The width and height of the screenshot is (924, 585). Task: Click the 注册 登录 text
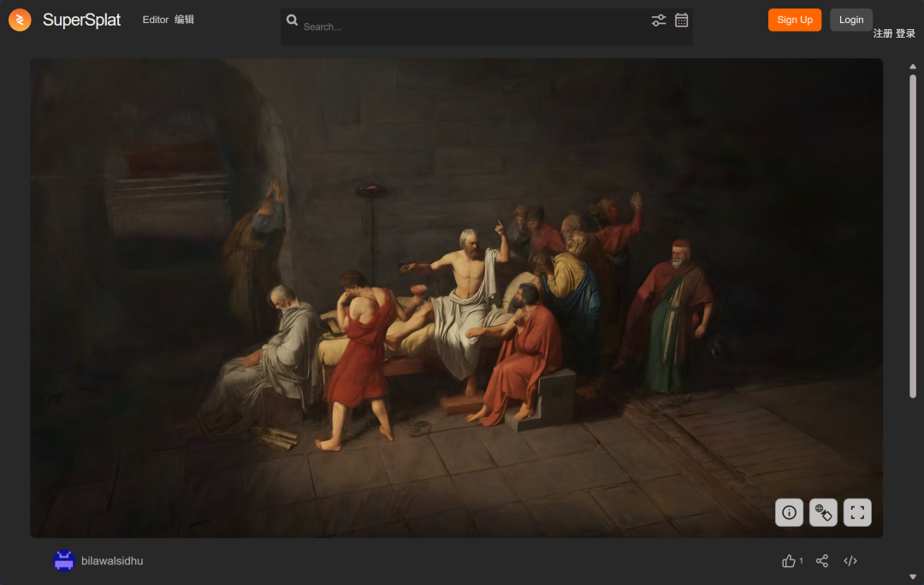click(894, 33)
